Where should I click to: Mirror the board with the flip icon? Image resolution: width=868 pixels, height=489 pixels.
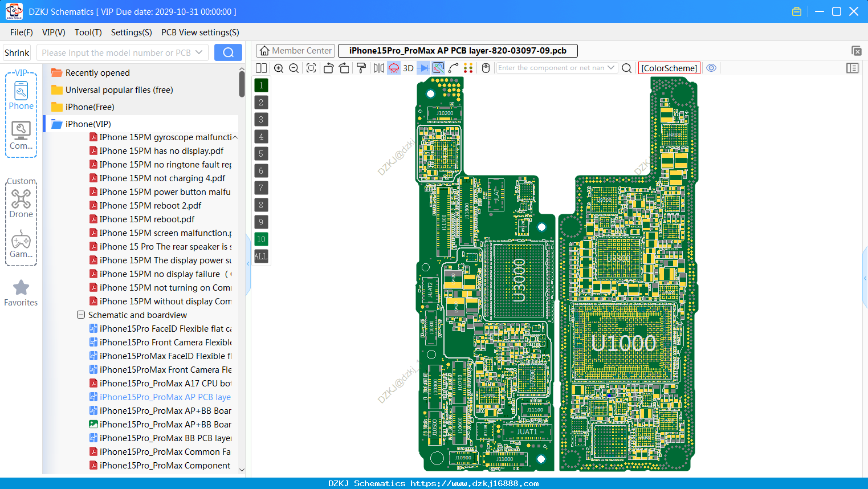click(379, 68)
